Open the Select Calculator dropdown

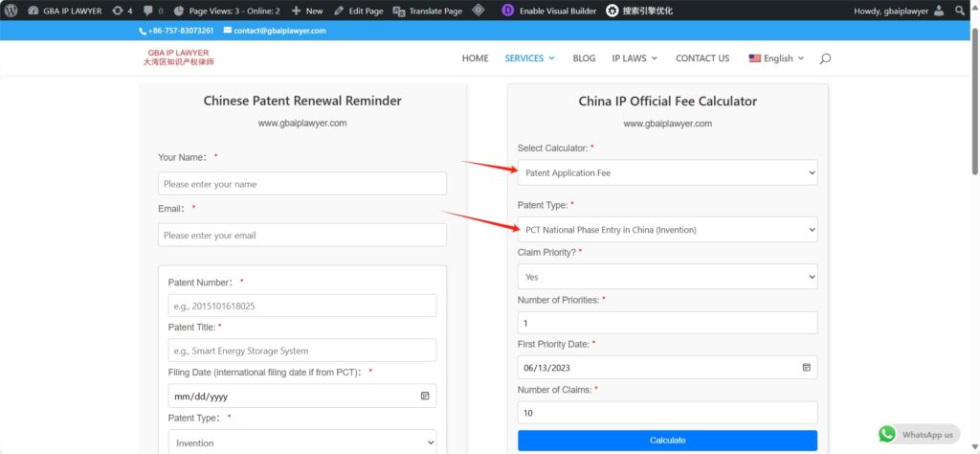(667, 172)
